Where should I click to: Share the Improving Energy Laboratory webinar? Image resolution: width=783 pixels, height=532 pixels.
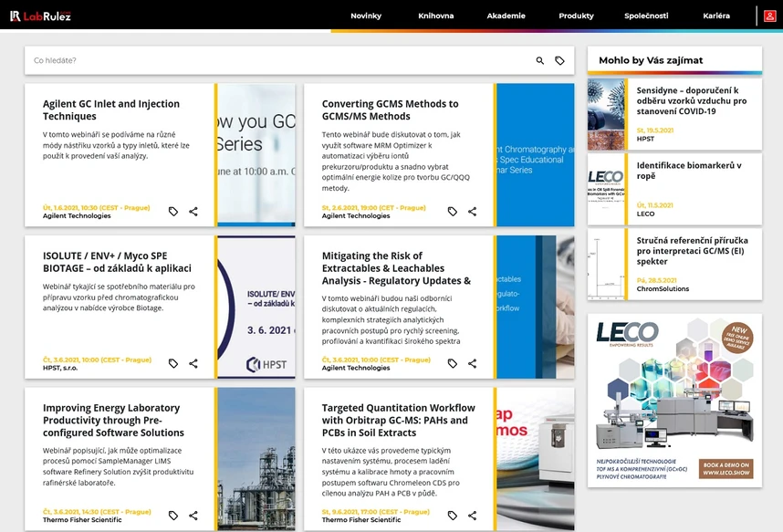pyautogui.click(x=193, y=515)
